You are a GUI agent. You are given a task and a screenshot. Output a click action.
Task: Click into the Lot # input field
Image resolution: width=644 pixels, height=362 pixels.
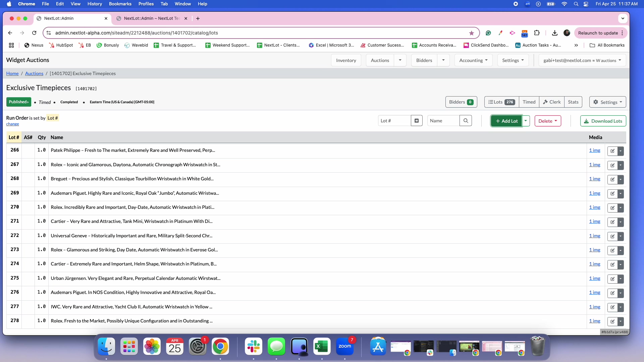coord(394,121)
